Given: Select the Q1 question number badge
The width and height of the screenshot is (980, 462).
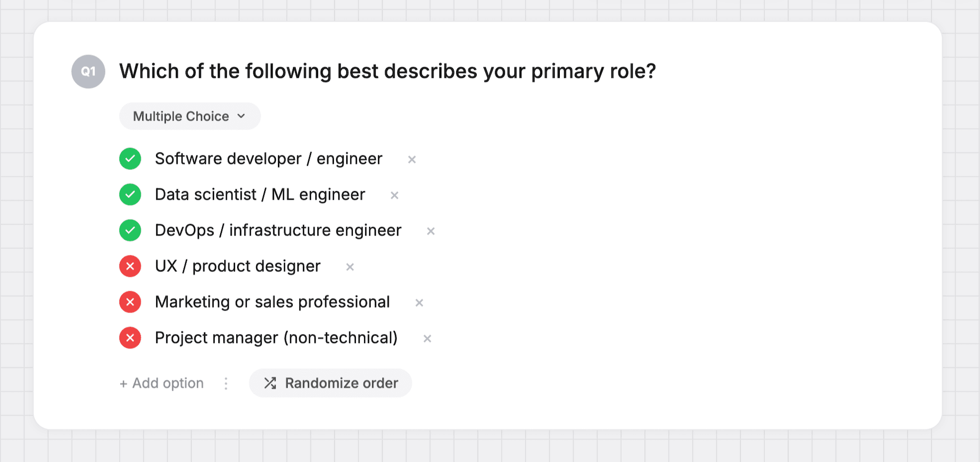Looking at the screenshot, I should pyautogui.click(x=88, y=71).
